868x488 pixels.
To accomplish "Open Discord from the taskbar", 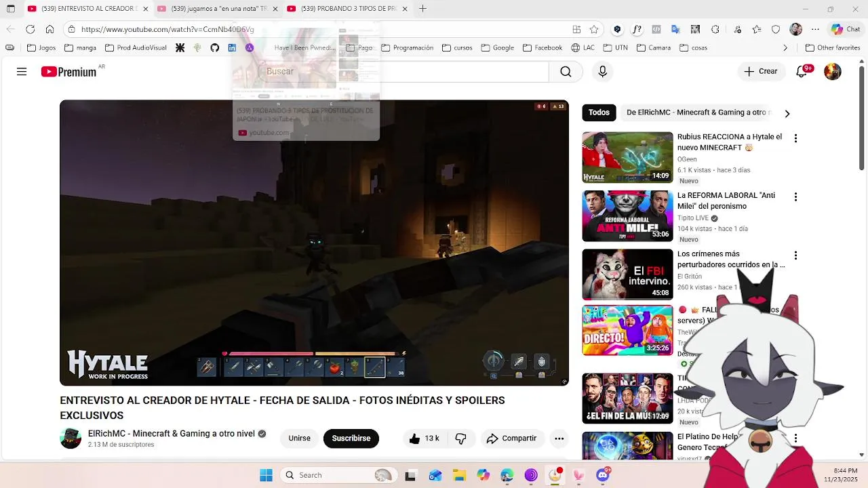I will tap(603, 475).
